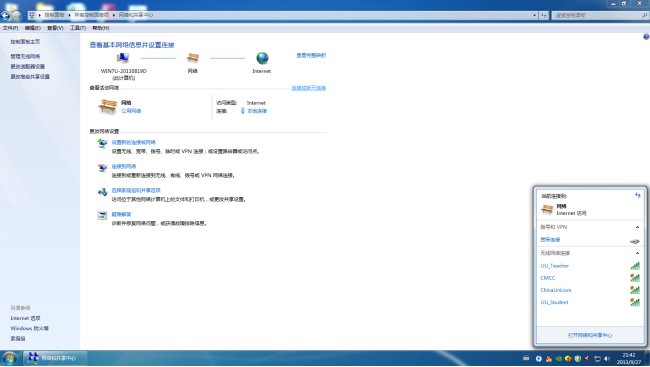The image size is (650, 367).
Task: Click the help question mark icon
Action: [646, 37]
